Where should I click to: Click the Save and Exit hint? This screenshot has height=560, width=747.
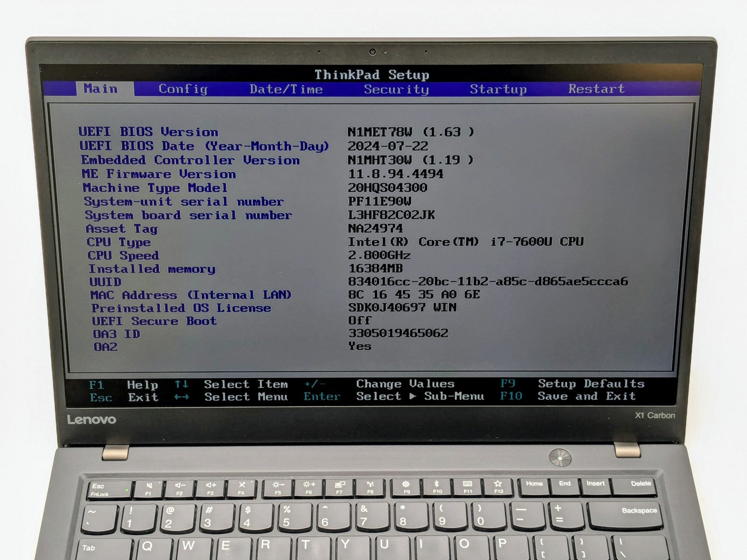587,396
